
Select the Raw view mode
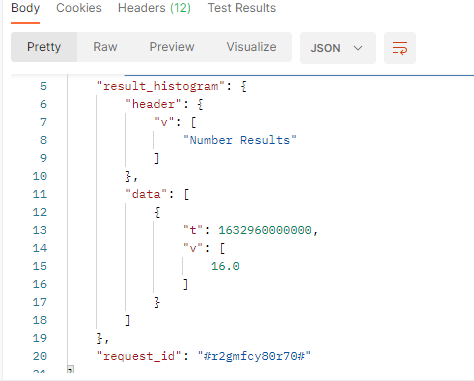[x=105, y=47]
